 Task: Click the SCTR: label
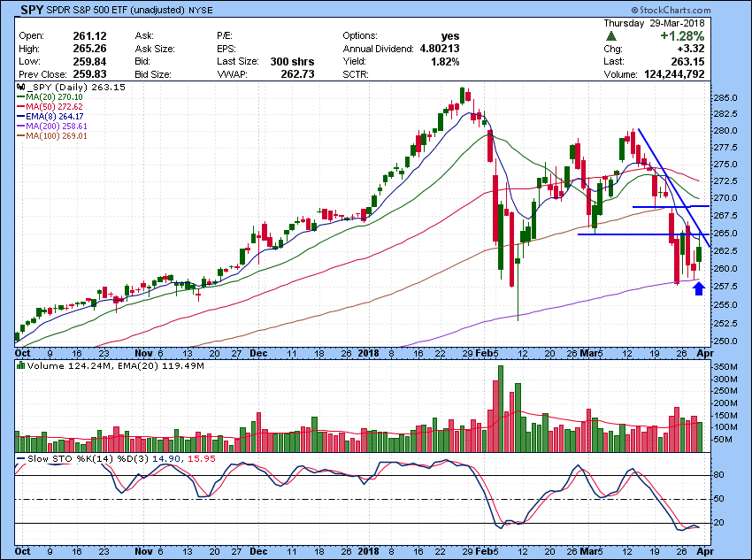click(356, 74)
